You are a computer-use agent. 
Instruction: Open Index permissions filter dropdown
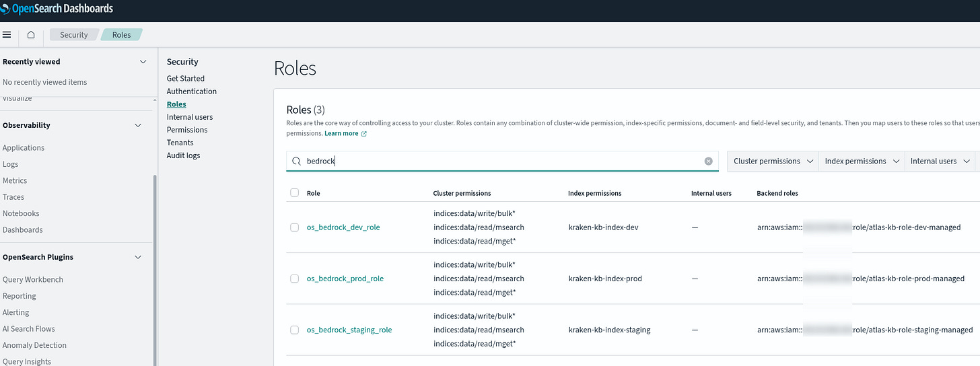[862, 161]
